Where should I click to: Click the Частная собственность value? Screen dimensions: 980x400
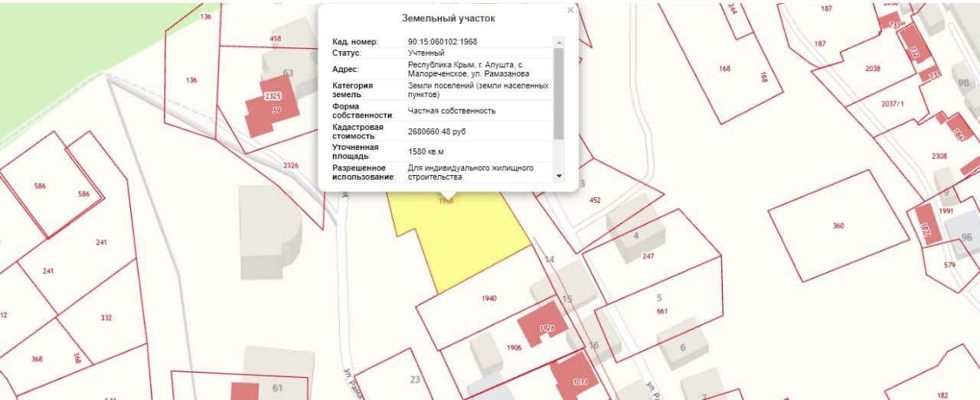pyautogui.click(x=452, y=110)
